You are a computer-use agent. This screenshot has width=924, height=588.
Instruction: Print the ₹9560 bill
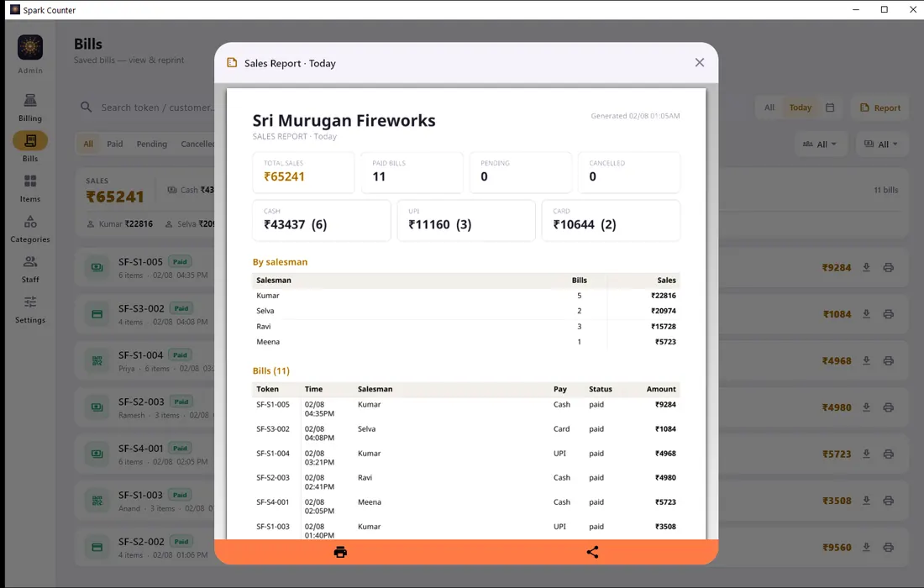[x=888, y=548]
